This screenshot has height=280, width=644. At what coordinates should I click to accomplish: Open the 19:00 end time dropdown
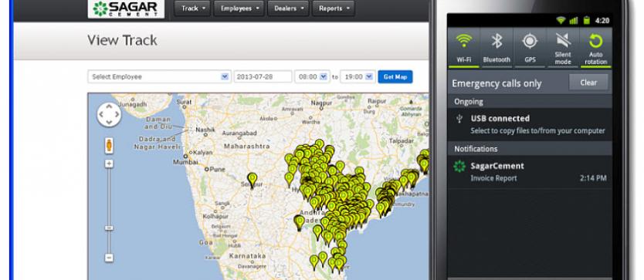(358, 77)
